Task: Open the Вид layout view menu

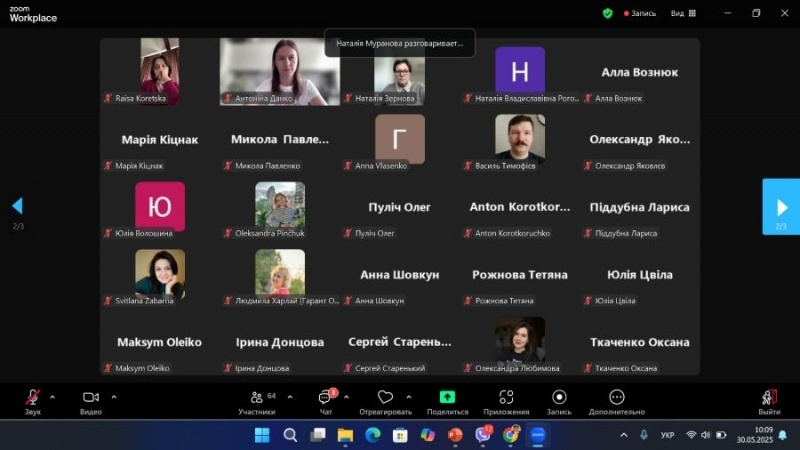Action: [682, 13]
